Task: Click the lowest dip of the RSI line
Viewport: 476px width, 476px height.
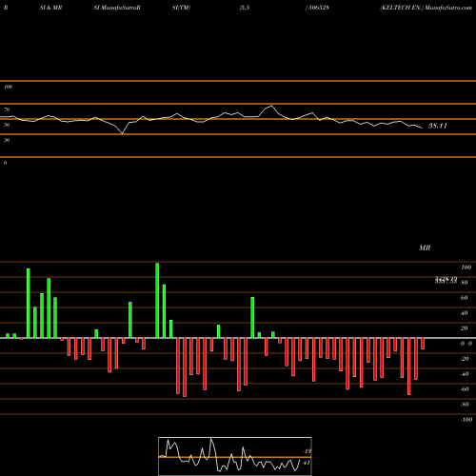Action: point(123,133)
